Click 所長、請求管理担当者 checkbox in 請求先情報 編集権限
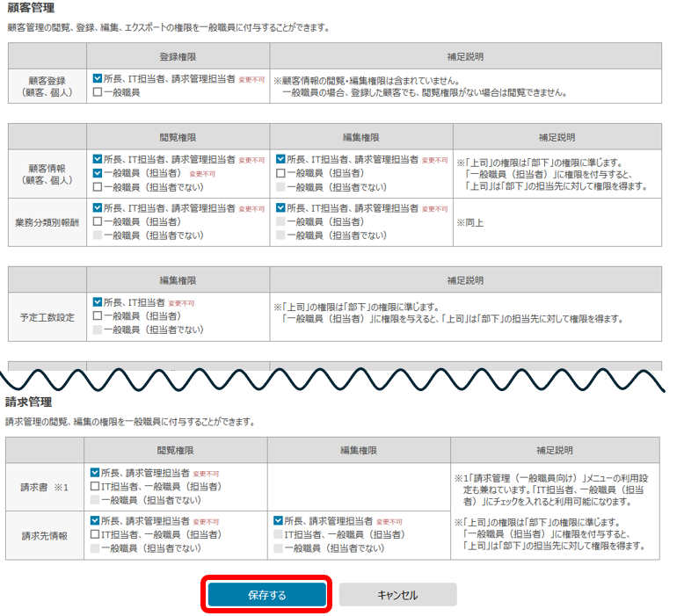Viewport: 684px width, 616px height. tap(279, 521)
